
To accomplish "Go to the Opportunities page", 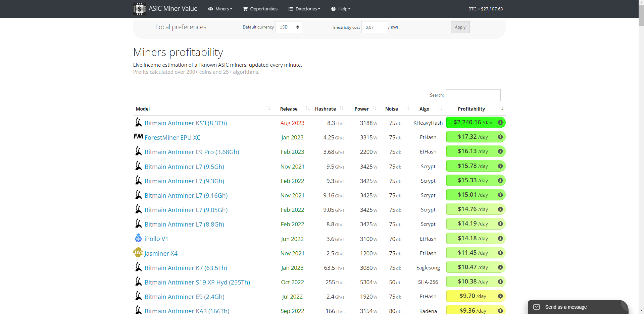I will pyautogui.click(x=260, y=9).
